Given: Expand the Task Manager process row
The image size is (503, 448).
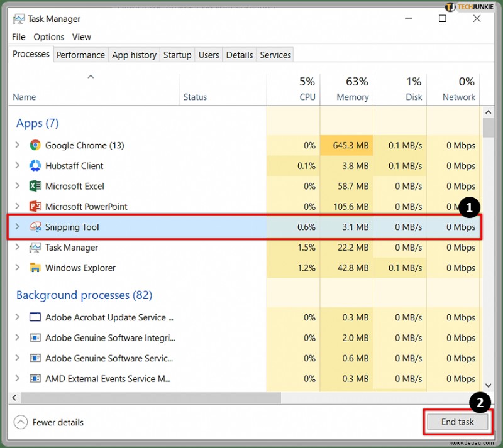Looking at the screenshot, I should point(18,248).
